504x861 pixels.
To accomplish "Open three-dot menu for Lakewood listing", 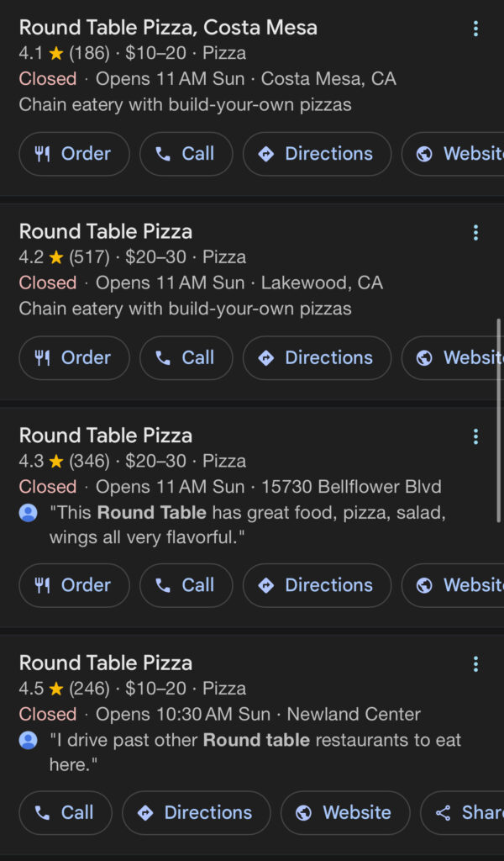I will pyautogui.click(x=475, y=233).
